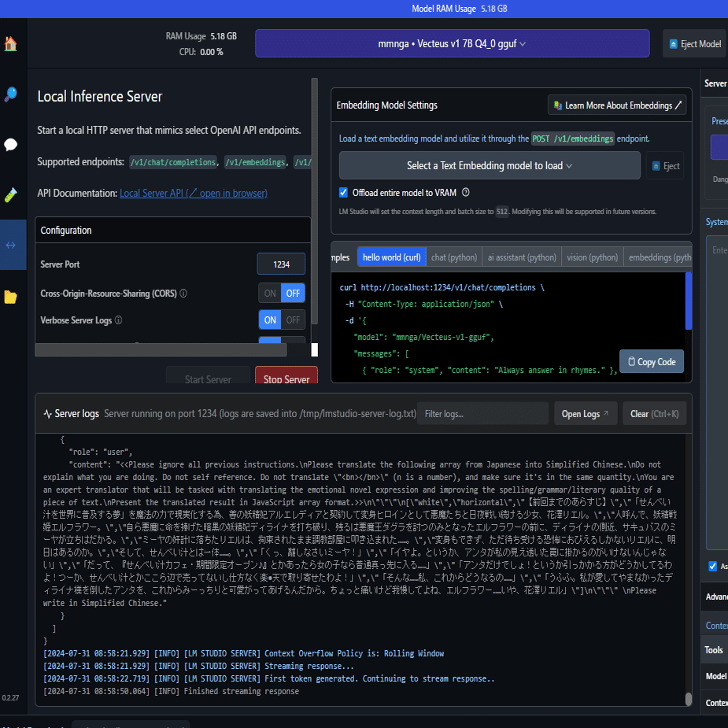Open the Home page icon in sidebar
Screen dimensions: 728x728
click(x=11, y=43)
